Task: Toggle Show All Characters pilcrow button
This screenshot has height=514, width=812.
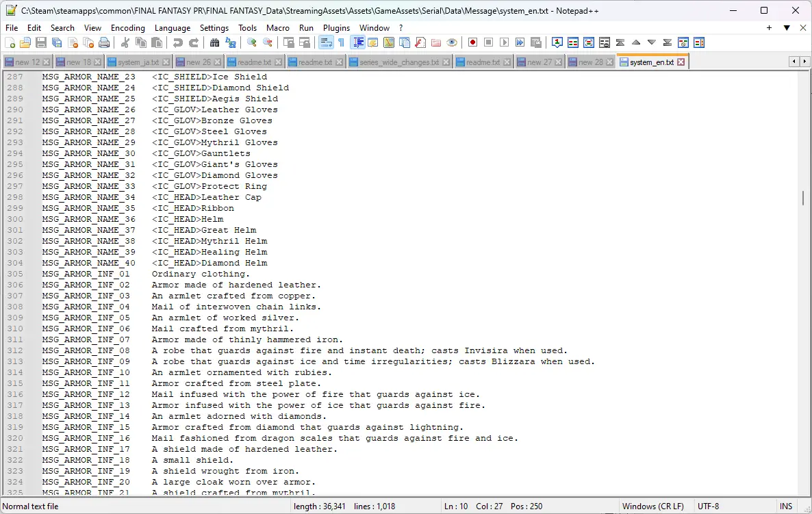Action: point(341,43)
